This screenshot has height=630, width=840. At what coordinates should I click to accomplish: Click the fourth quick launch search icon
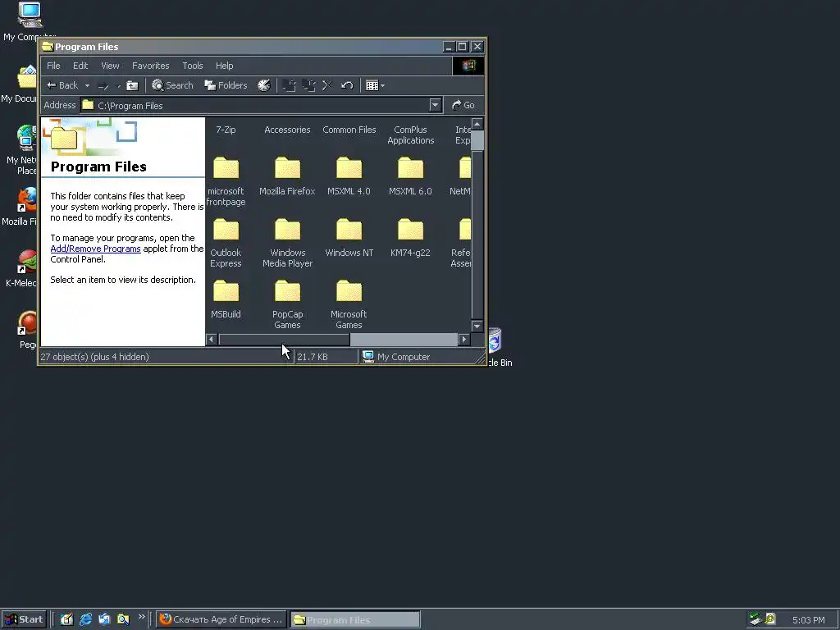point(123,619)
